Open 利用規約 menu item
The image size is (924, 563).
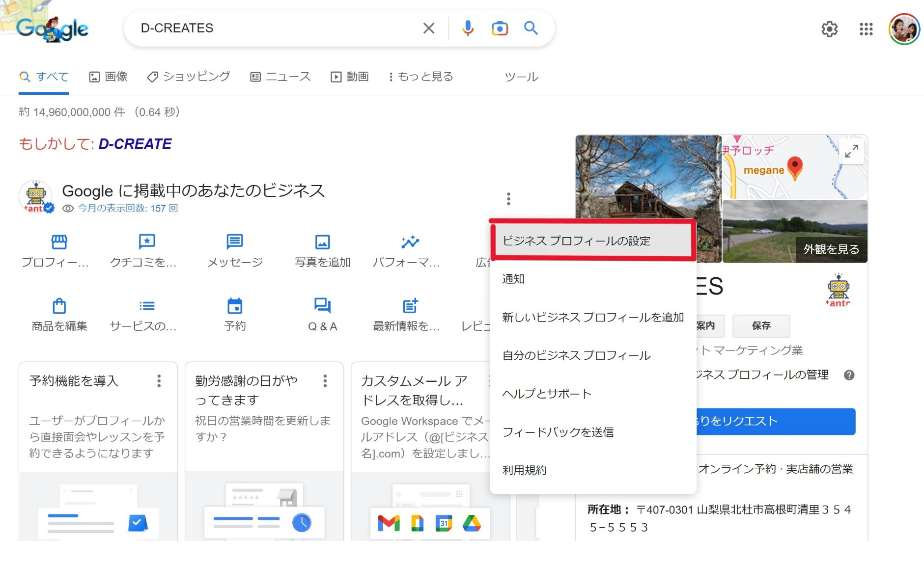[593, 470]
